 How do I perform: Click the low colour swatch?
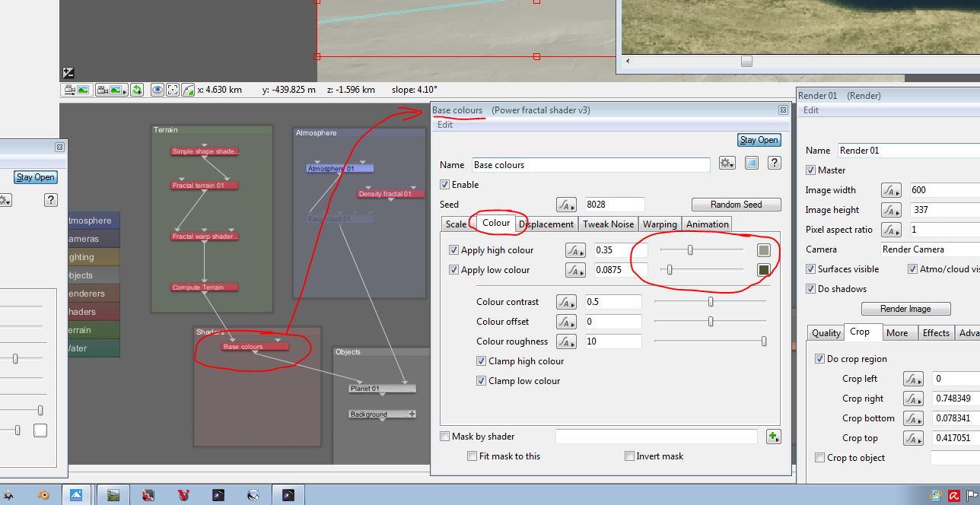pos(763,270)
